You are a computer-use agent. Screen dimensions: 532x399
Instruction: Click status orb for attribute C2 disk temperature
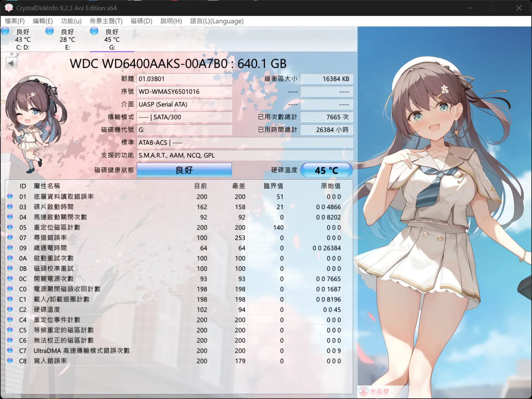[10, 309]
